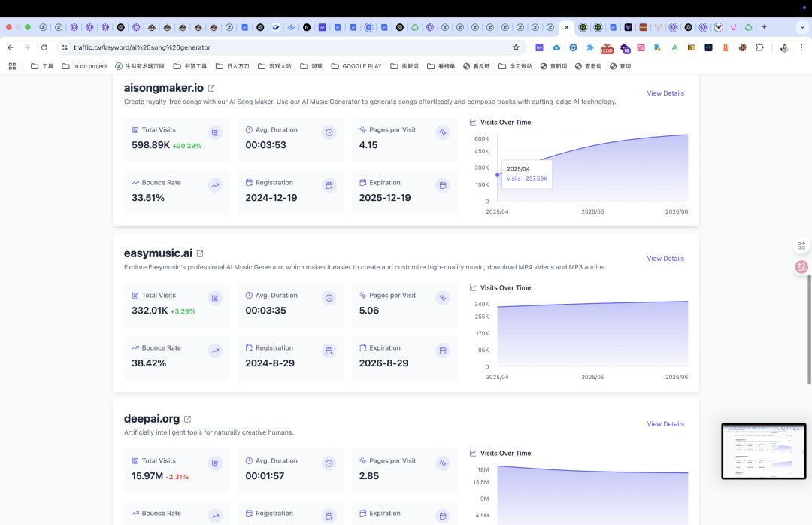Open the 找新词 bookmarks folder
Screen dimensions: 812x525
tap(404, 66)
